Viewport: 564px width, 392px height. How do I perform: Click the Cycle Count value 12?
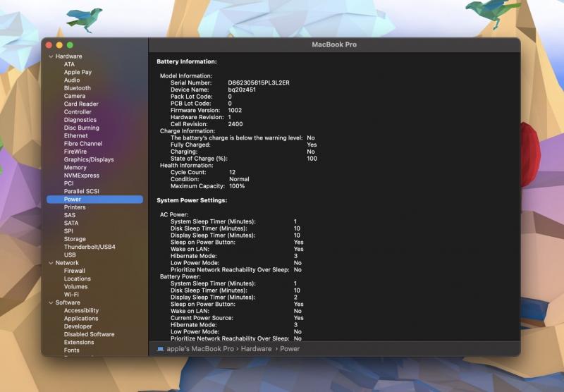click(233, 172)
